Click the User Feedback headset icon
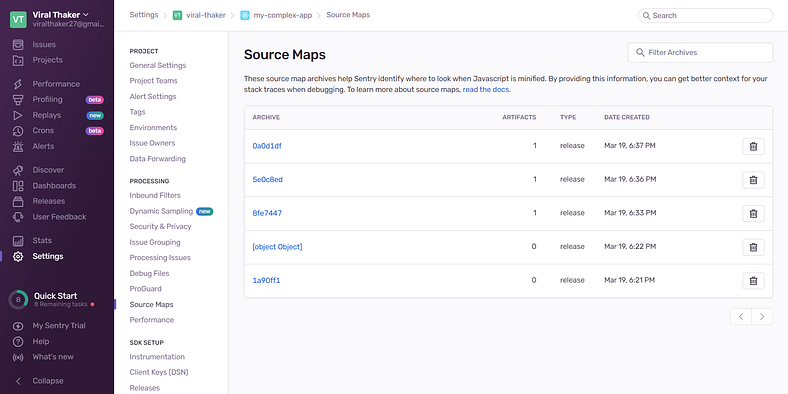Screen dimensions: 788x394 point(18,217)
